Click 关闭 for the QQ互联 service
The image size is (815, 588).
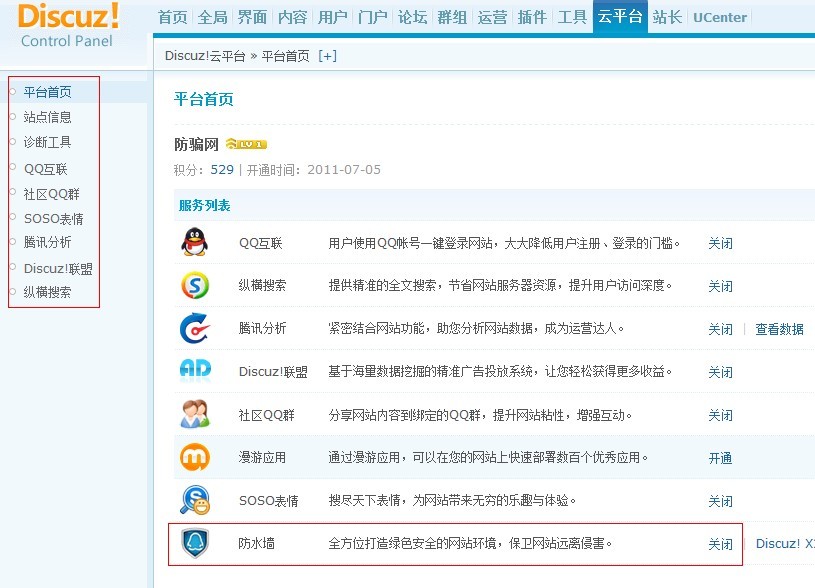pyautogui.click(x=720, y=243)
